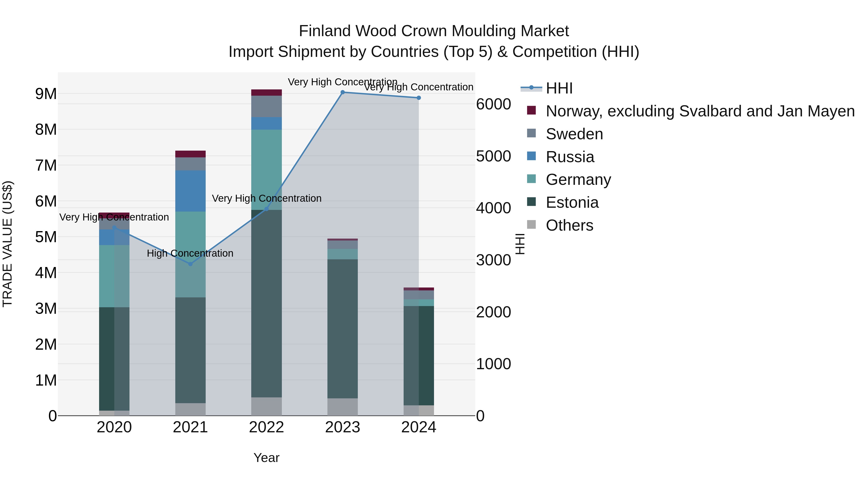Click the Norway segment atop 2021 bar
The width and height of the screenshot is (868, 488).
pyautogui.click(x=190, y=154)
